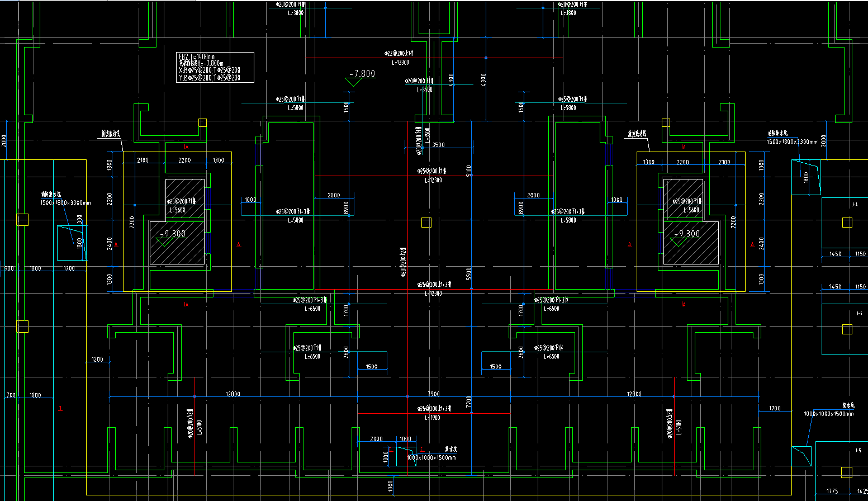The image size is (868, 501).
Task: Click the 700 dimension text
Action: [11, 395]
